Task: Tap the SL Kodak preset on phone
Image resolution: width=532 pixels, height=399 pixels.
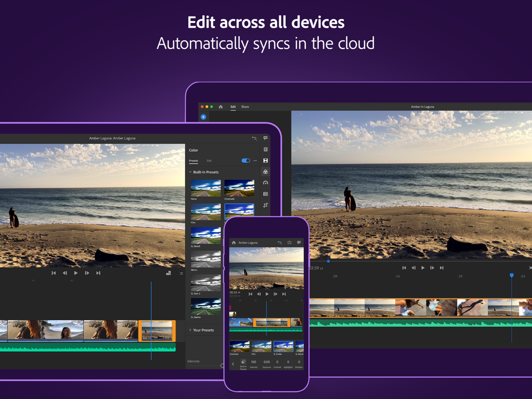Action: coord(284,347)
